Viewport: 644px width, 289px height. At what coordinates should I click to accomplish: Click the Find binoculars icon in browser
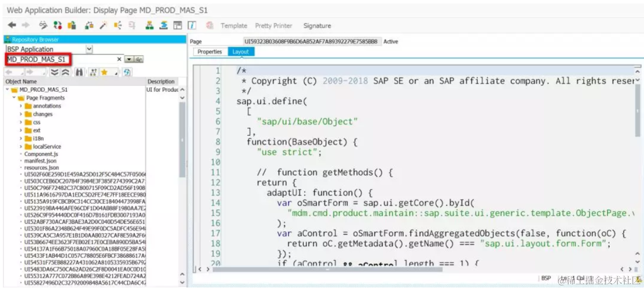click(x=79, y=72)
